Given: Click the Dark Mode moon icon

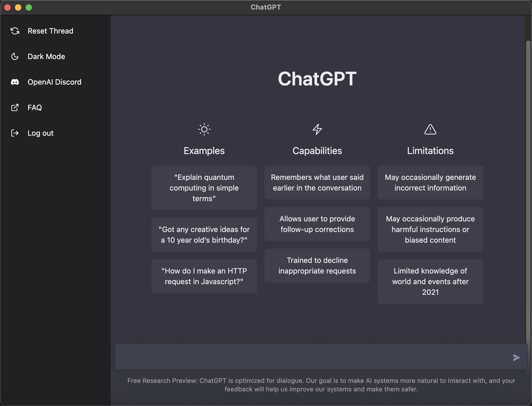Looking at the screenshot, I should 15,56.
